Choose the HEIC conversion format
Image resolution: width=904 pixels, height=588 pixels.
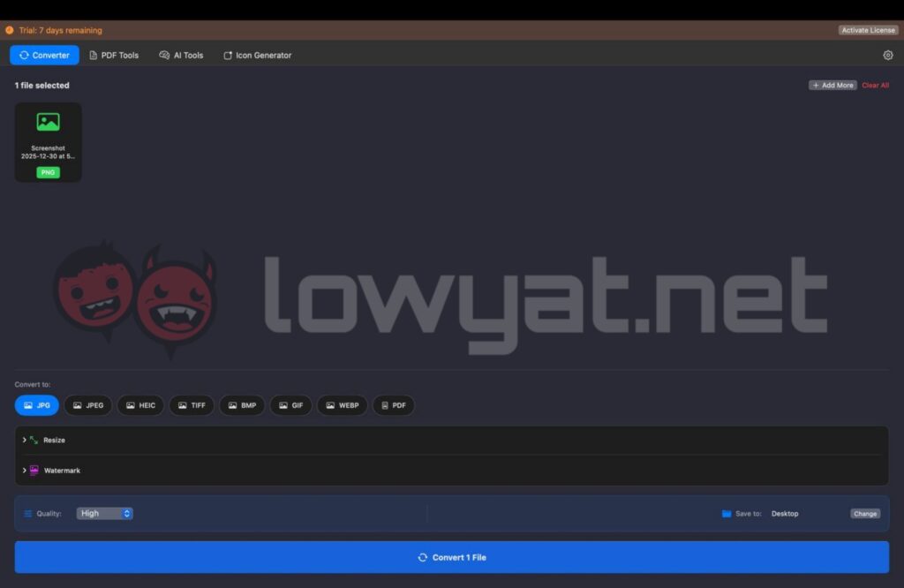[x=140, y=405]
